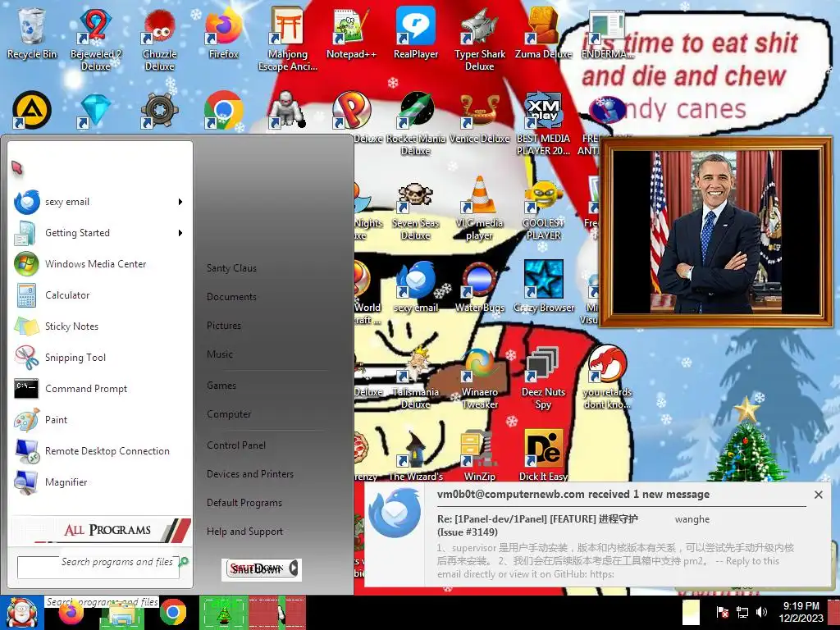Open Windows Media Center from Start menu

point(99,264)
